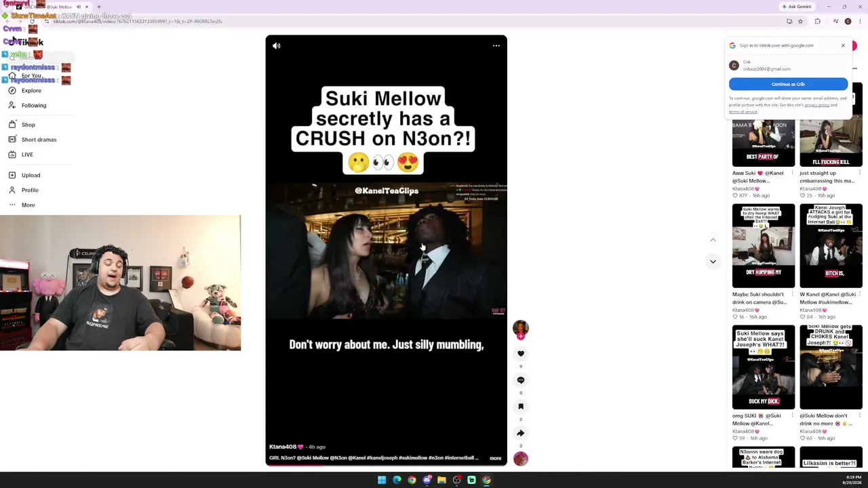Open the Chrome extensions puzzle icon
Screen dimensions: 868x488
817,22
